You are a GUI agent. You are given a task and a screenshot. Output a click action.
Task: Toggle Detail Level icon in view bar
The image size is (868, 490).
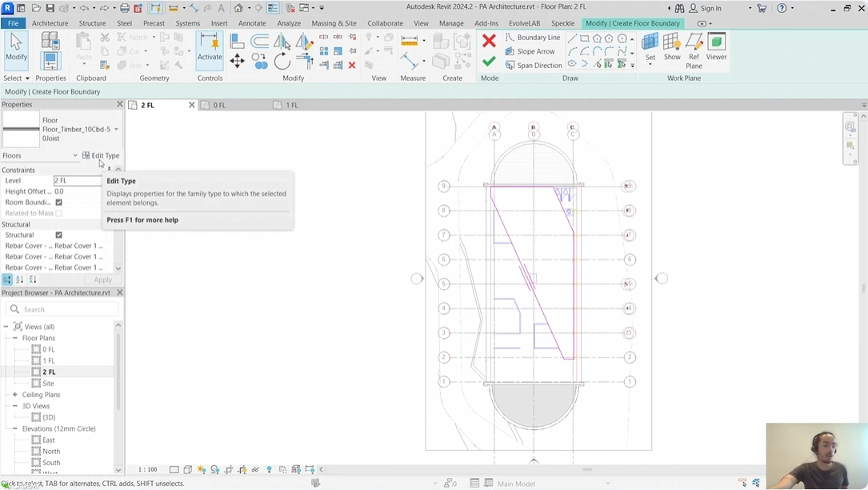174,469
